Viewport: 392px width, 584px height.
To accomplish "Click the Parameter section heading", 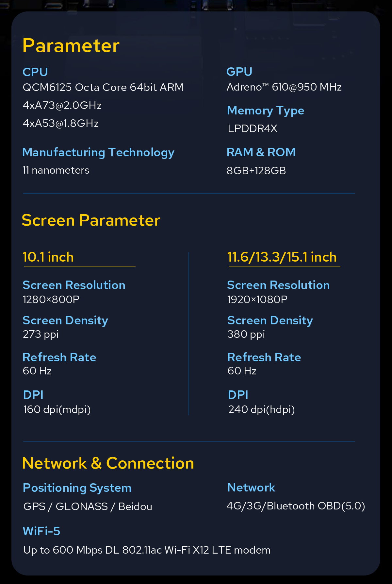I will [71, 46].
